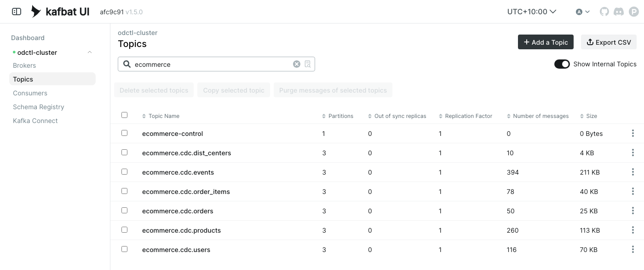Collapse the sidebar with panel icon
Viewport: 644px width, 270px height.
click(17, 12)
